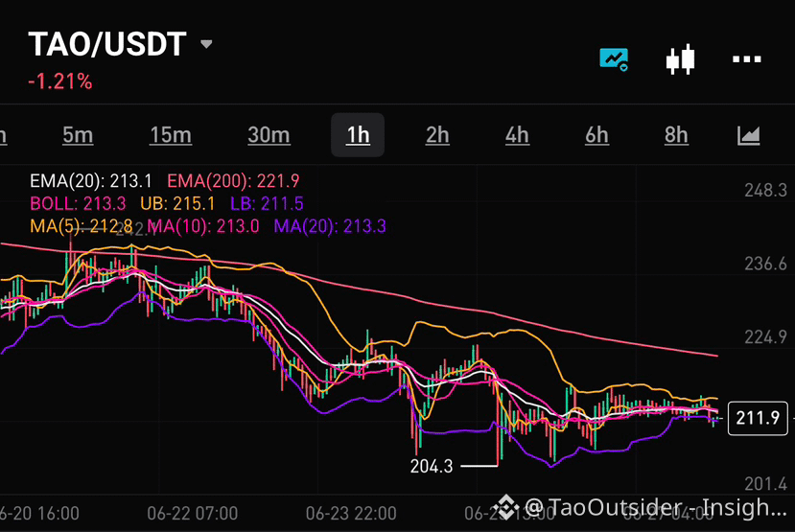Tap the EMA(200): 221.9 indicator label

(233, 181)
